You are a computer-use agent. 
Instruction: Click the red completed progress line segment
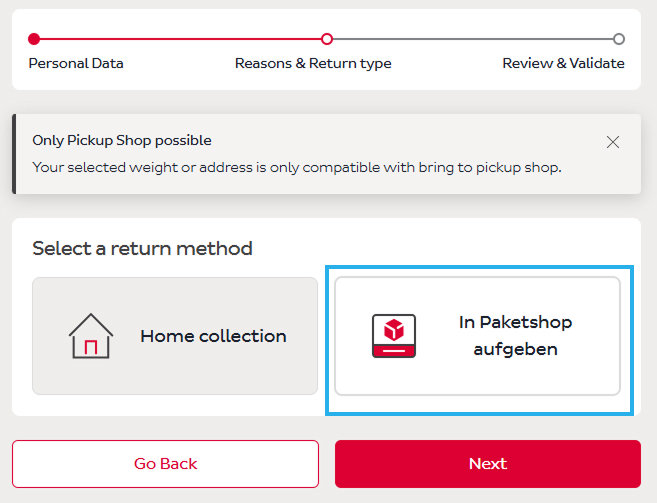(x=180, y=39)
